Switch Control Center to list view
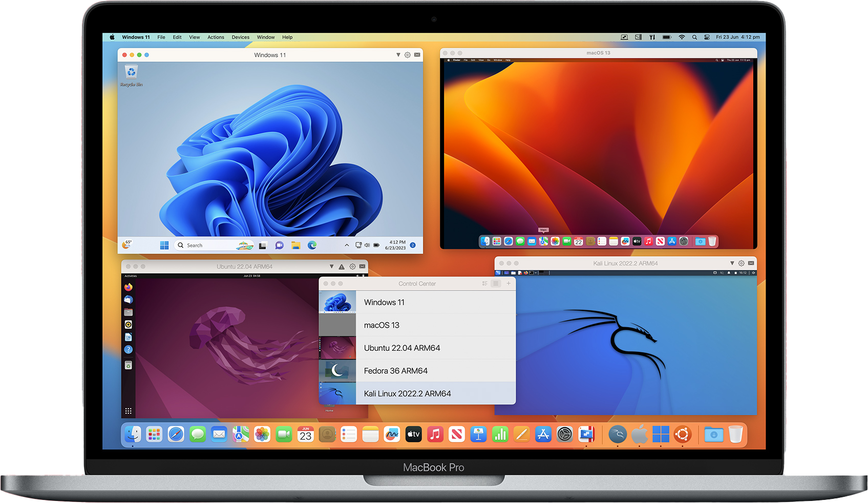The width and height of the screenshot is (868, 503). [496, 283]
